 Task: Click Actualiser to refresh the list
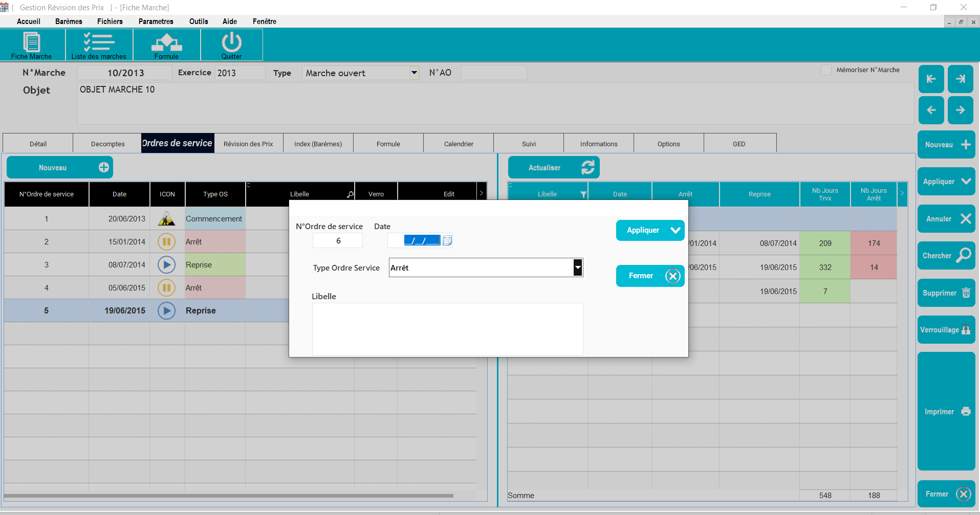tap(553, 168)
